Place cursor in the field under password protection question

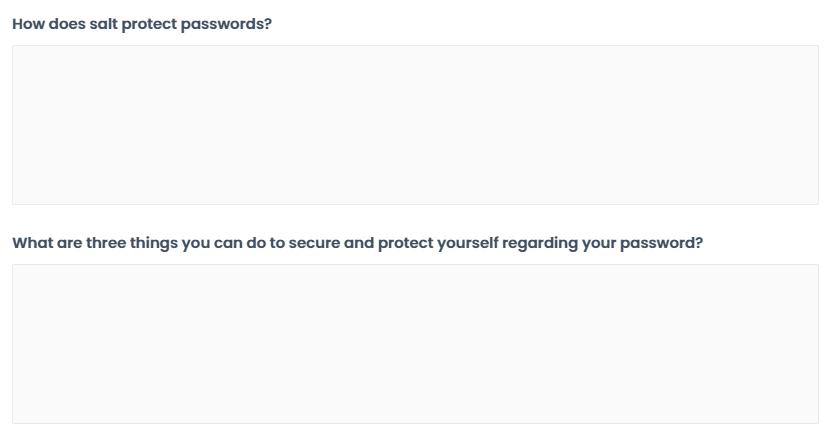pyautogui.click(x=415, y=344)
